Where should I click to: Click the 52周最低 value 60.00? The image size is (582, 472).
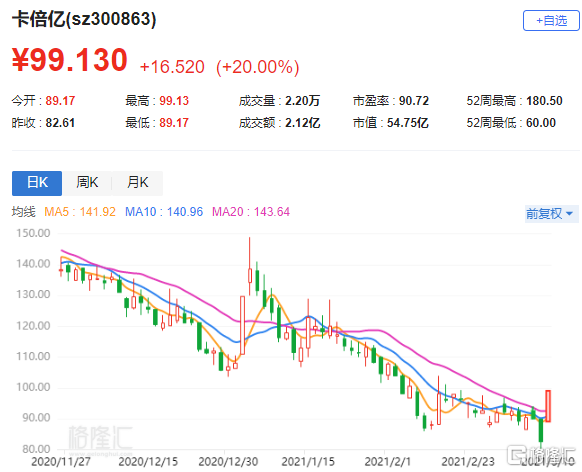click(x=541, y=122)
